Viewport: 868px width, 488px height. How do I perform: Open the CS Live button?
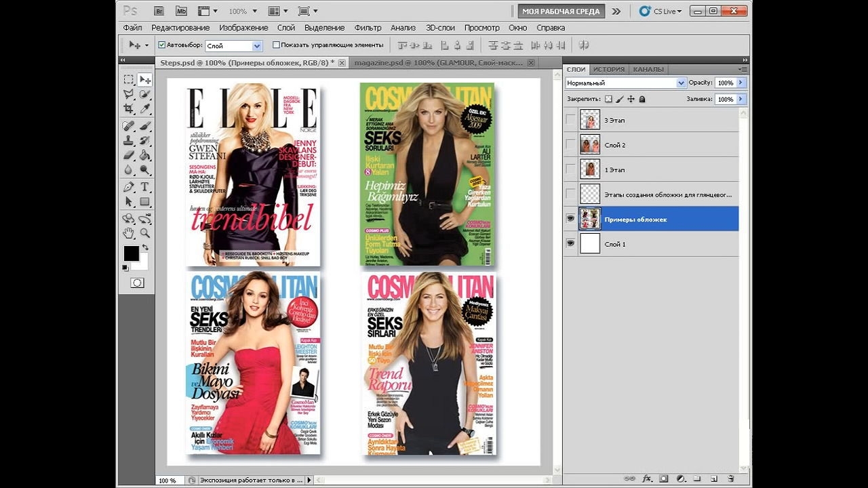click(660, 12)
